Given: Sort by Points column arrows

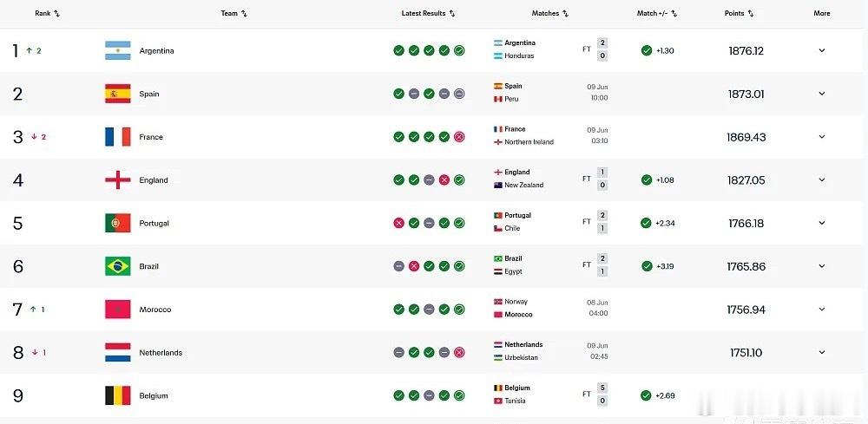Looking at the screenshot, I should tap(751, 14).
